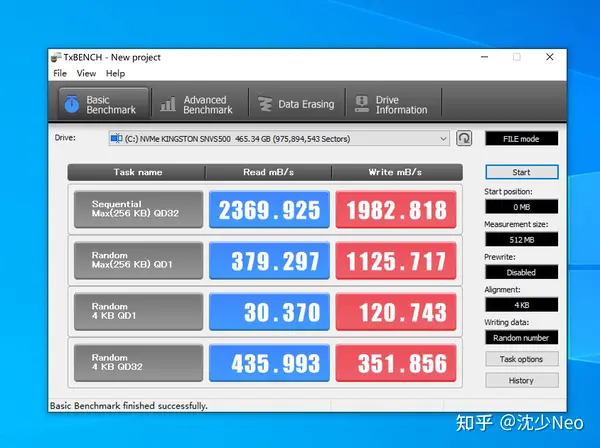Change start position 0 MB field
This screenshot has height=448, width=600.
coord(521,207)
